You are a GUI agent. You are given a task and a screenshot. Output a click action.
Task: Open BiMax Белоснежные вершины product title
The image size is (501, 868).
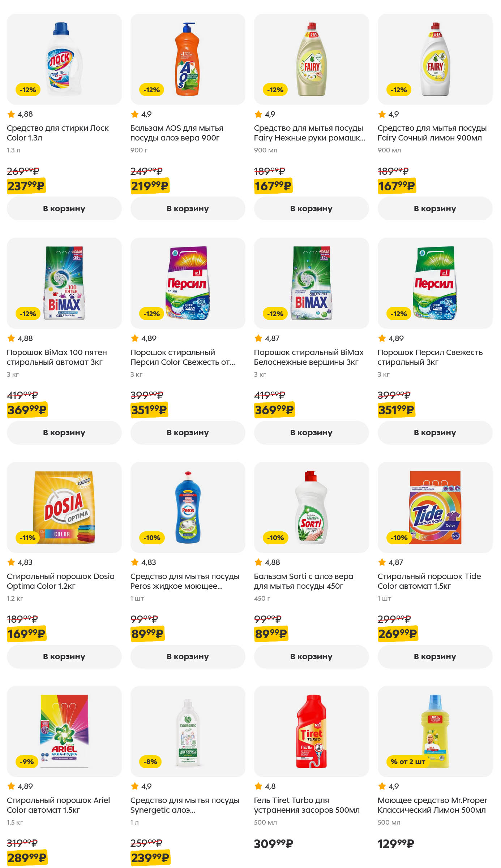pyautogui.click(x=309, y=357)
